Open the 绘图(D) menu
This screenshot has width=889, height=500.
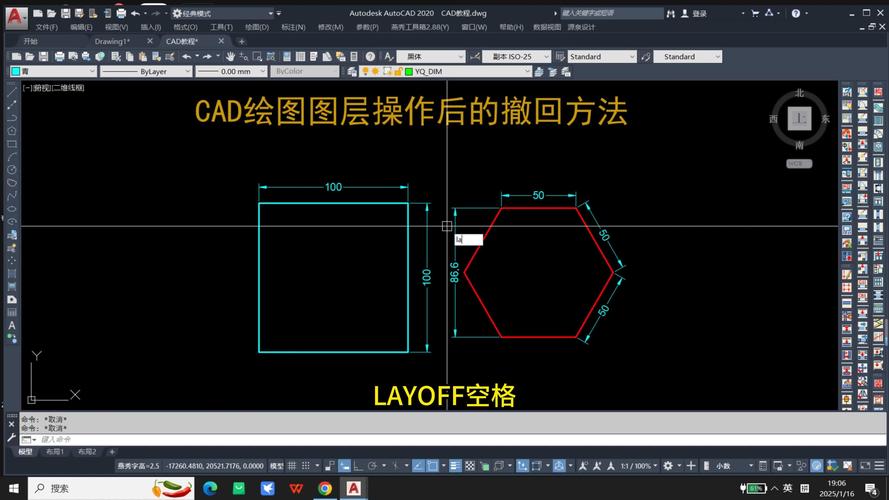(257, 27)
